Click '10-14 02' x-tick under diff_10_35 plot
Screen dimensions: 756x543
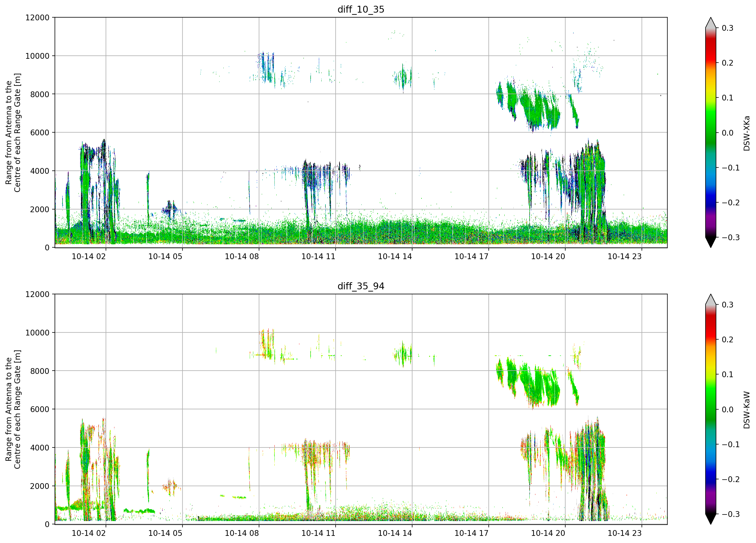point(89,256)
